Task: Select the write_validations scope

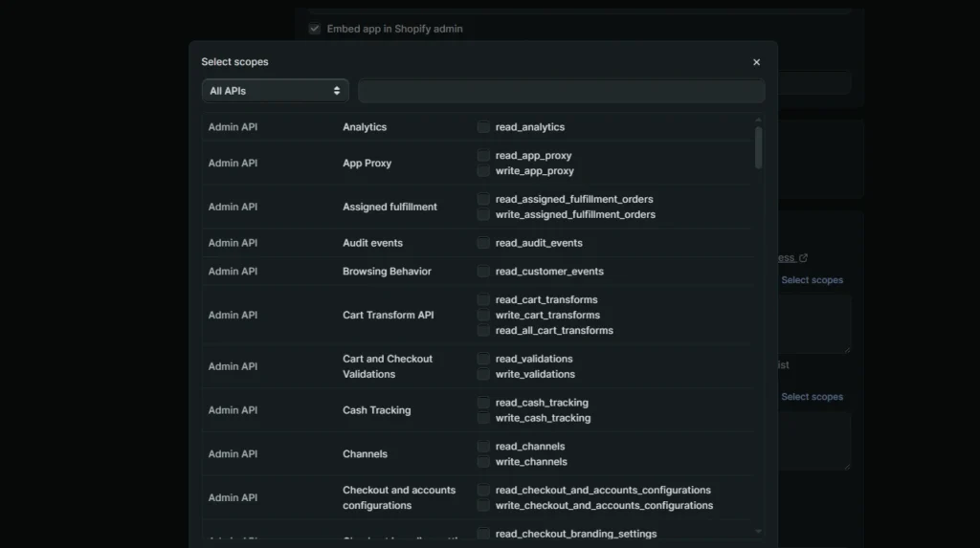Action: tap(483, 374)
